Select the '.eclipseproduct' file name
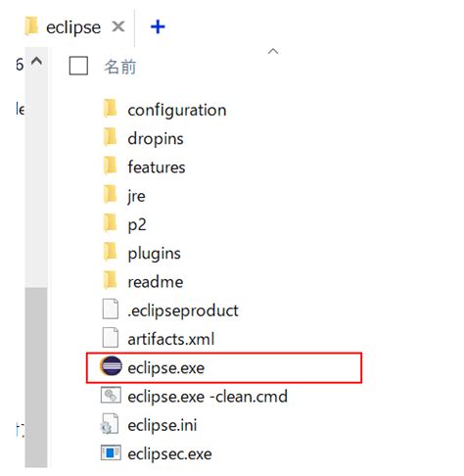The height and width of the screenshot is (476, 464). click(x=183, y=310)
